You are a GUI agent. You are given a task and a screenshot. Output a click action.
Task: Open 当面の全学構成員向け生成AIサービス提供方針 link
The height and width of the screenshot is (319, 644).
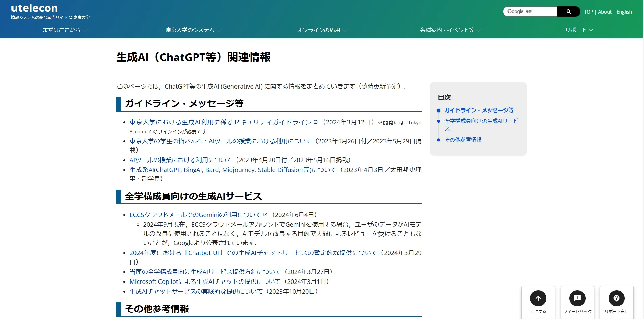205,272
